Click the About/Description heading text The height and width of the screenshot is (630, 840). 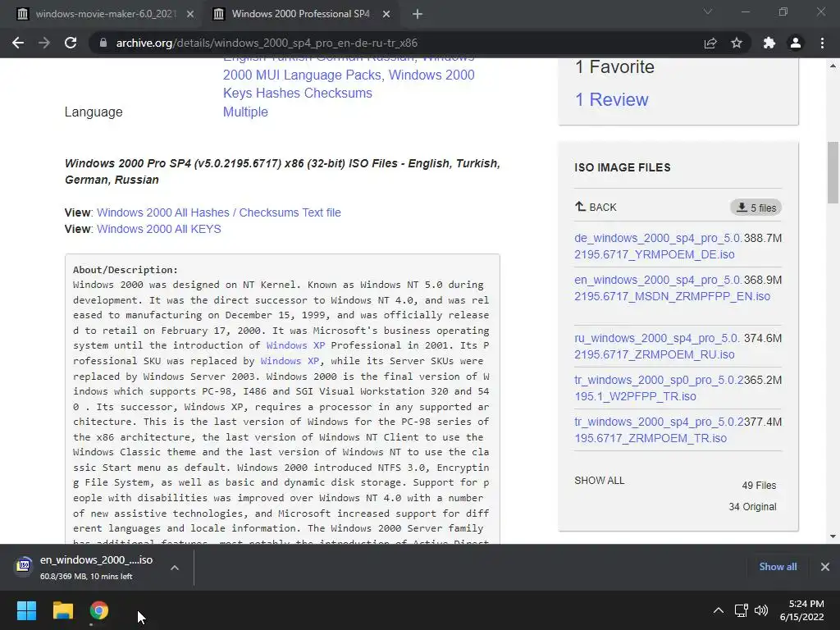point(125,270)
